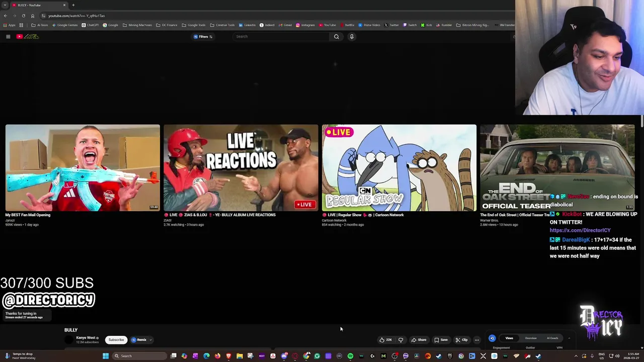Open Spotify from the taskbar

350,356
